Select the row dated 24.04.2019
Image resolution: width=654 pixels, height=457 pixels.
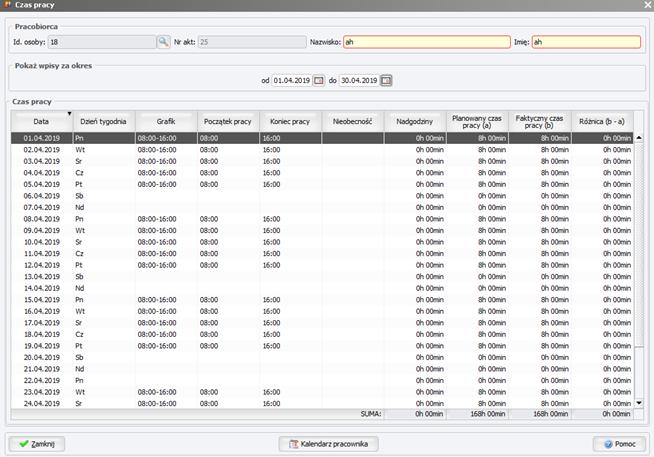tap(322, 403)
